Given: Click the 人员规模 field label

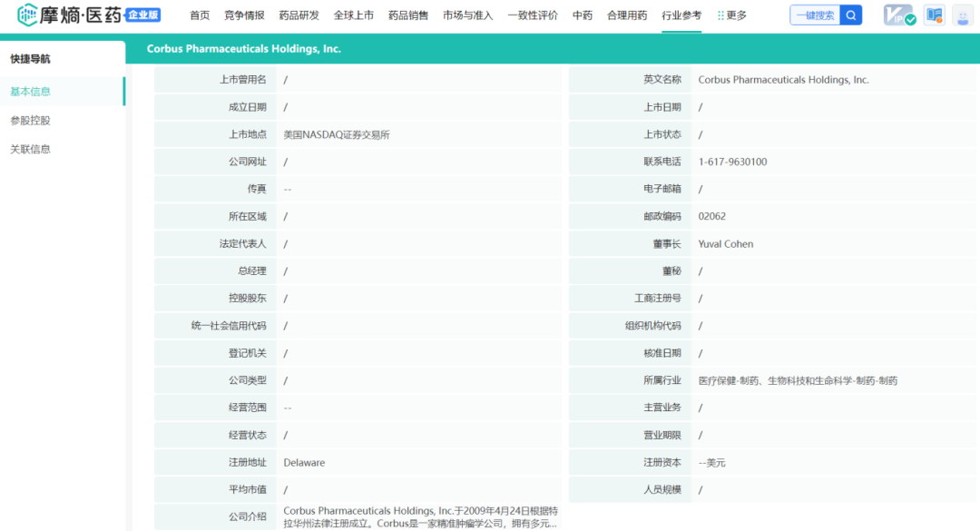Looking at the screenshot, I should click(x=662, y=490).
